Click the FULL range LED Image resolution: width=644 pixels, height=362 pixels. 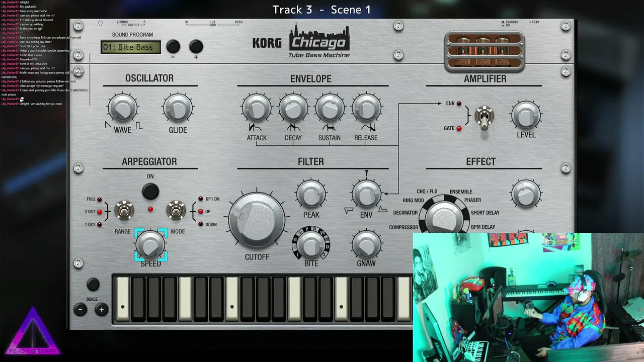tap(100, 200)
